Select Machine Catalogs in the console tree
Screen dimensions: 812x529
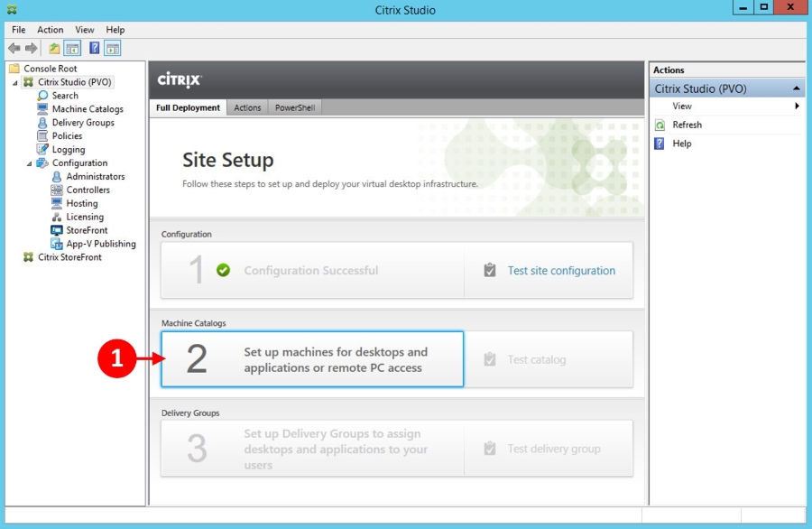(x=88, y=109)
